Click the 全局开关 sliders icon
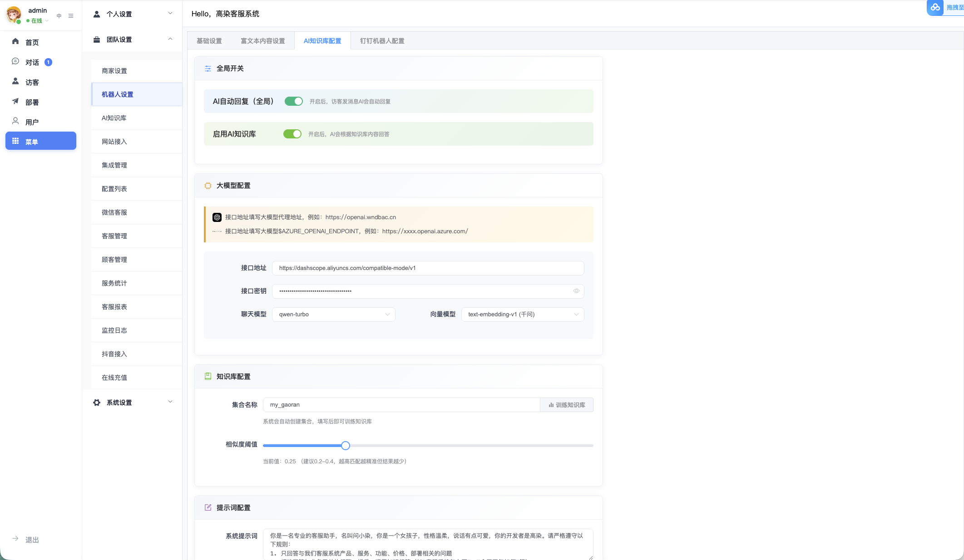 [208, 69]
